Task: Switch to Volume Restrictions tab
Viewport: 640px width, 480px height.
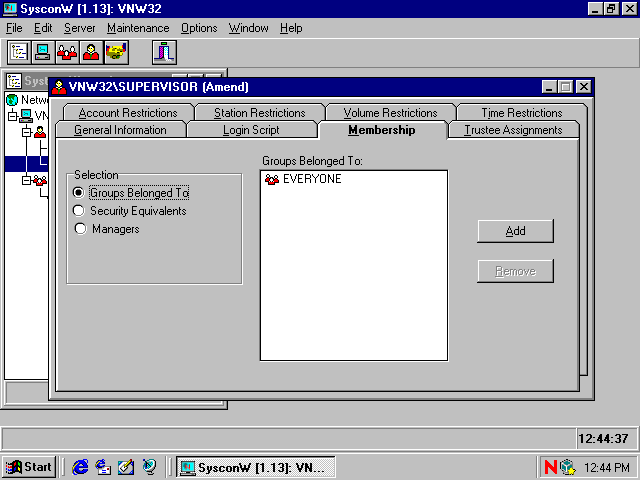Action: 391,113
